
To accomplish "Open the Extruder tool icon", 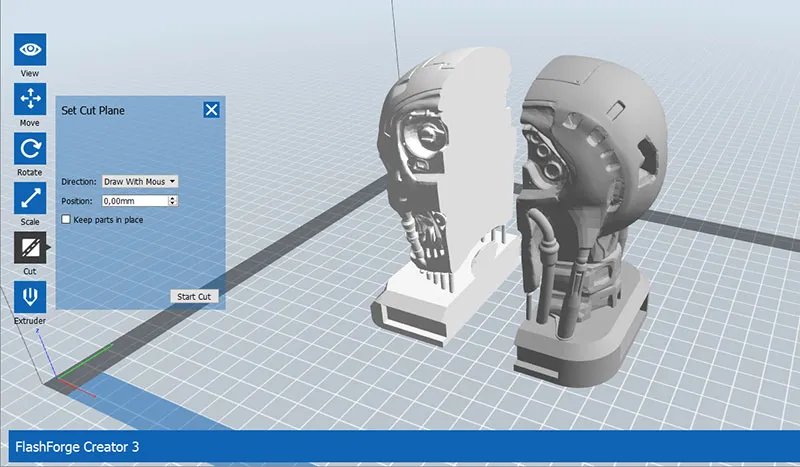I will pos(30,297).
